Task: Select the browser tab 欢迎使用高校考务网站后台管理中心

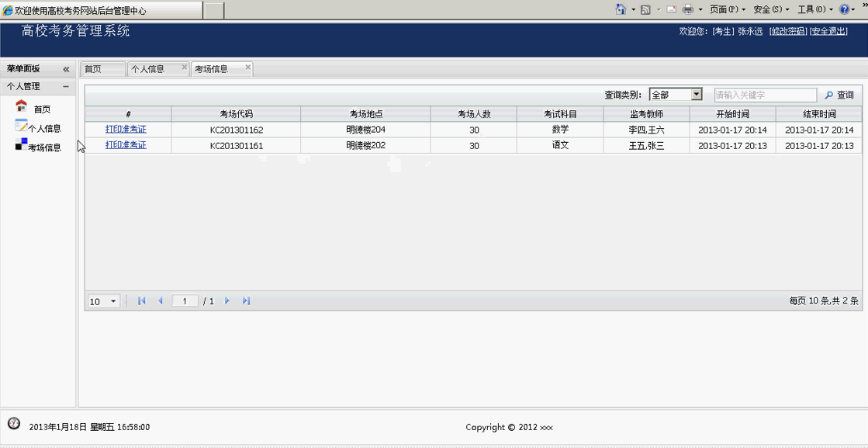Action: coord(102,11)
